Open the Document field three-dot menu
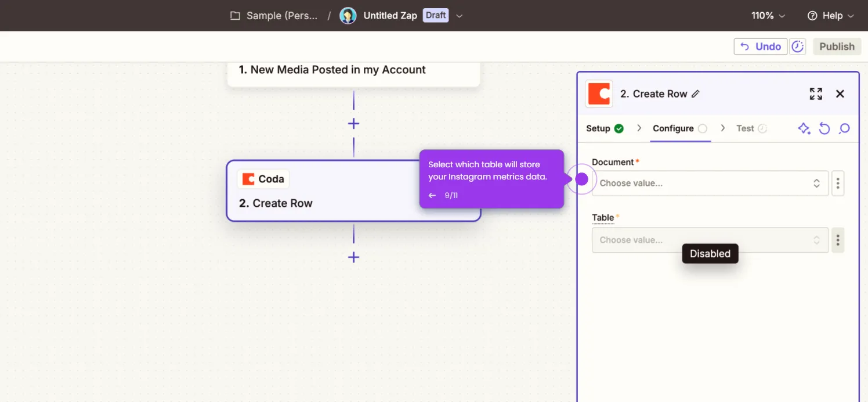 838,184
